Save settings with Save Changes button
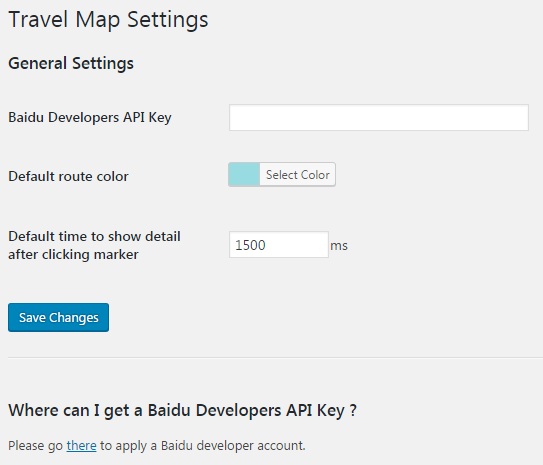This screenshot has height=465, width=543. point(59,318)
